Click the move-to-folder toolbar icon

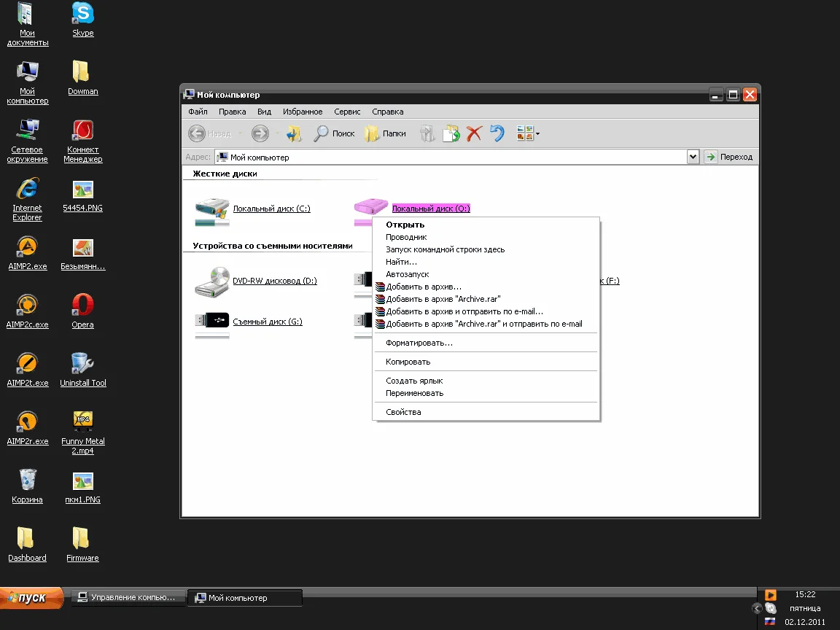[427, 133]
